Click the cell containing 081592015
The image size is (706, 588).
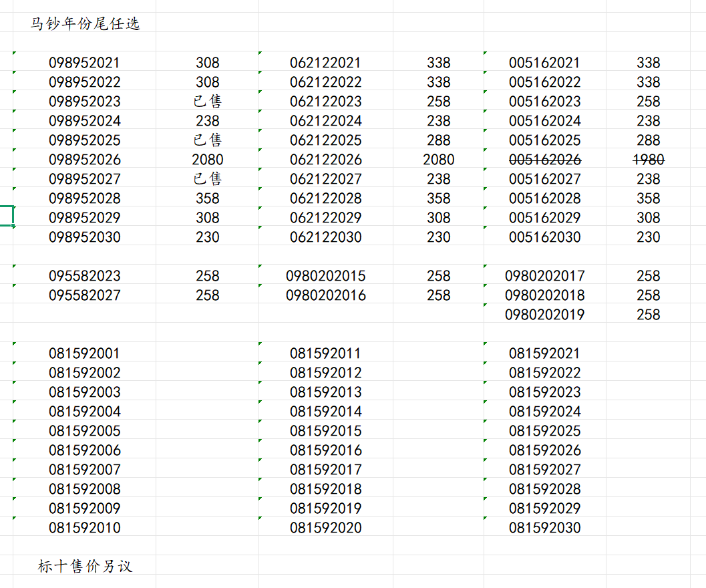[x=326, y=431]
